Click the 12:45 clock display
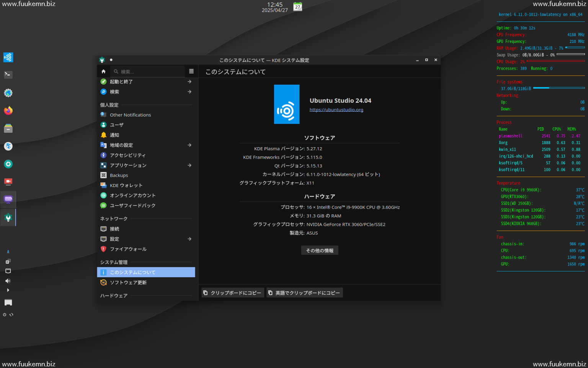 (275, 5)
